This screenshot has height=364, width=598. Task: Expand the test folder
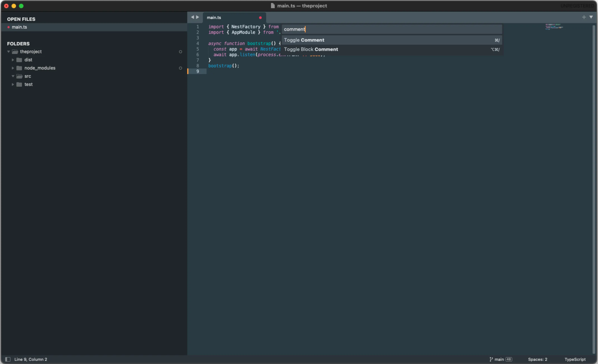click(12, 84)
